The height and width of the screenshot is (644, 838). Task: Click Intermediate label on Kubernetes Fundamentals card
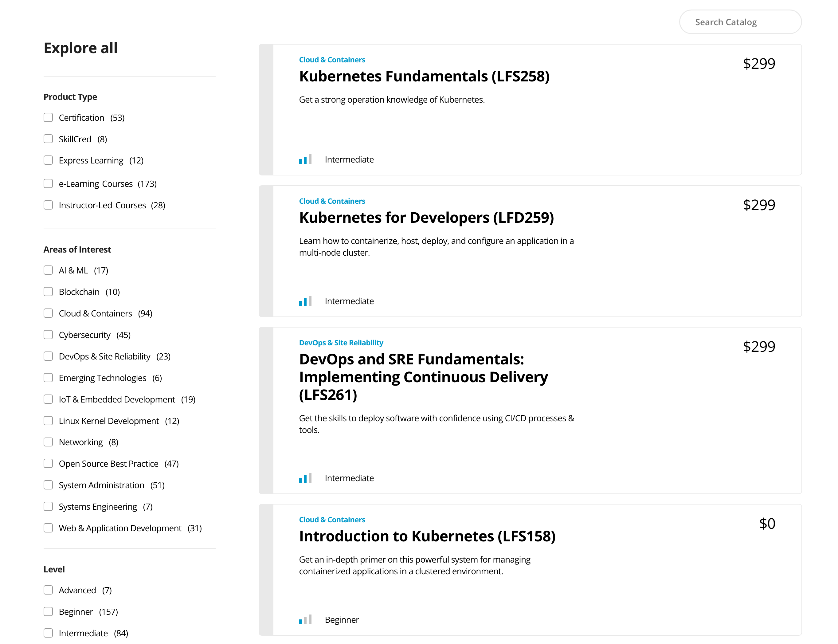click(x=349, y=159)
